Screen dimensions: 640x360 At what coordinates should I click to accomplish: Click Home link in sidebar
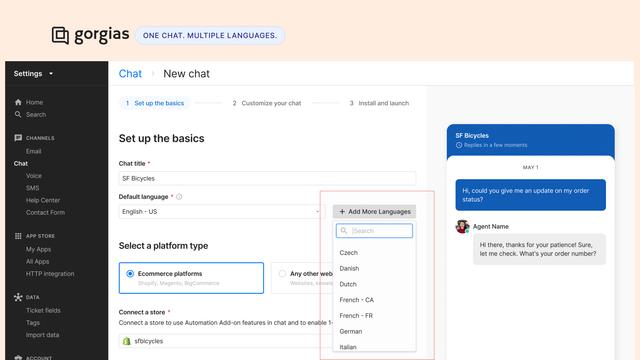34,102
